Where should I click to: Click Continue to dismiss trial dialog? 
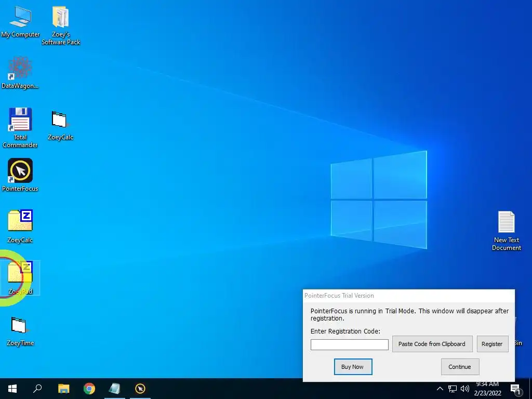[x=460, y=367]
